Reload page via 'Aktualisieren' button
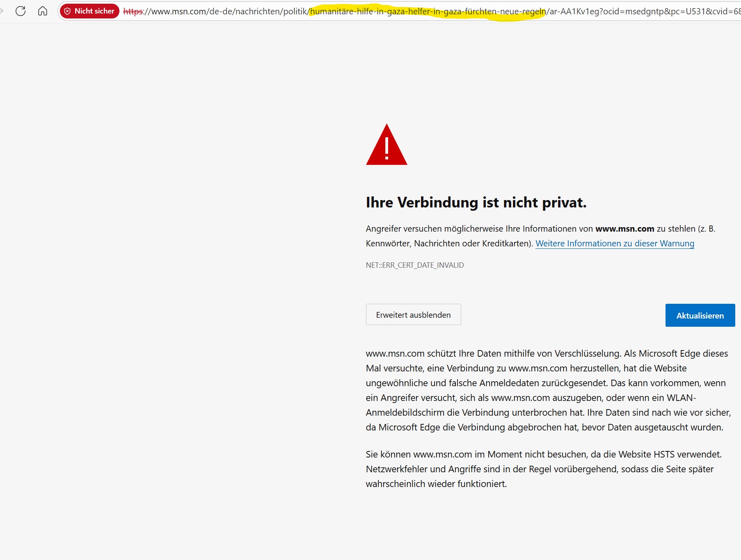Image resolution: width=741 pixels, height=560 pixels. (x=700, y=315)
